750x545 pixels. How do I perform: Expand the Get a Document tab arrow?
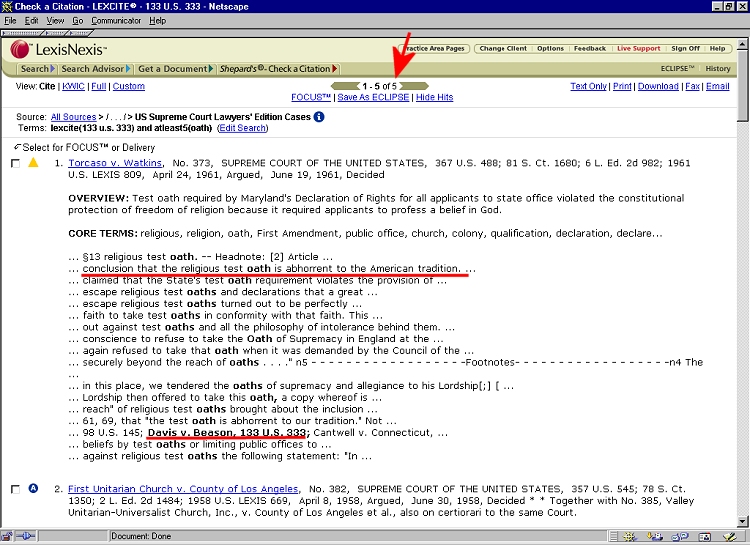[210, 69]
